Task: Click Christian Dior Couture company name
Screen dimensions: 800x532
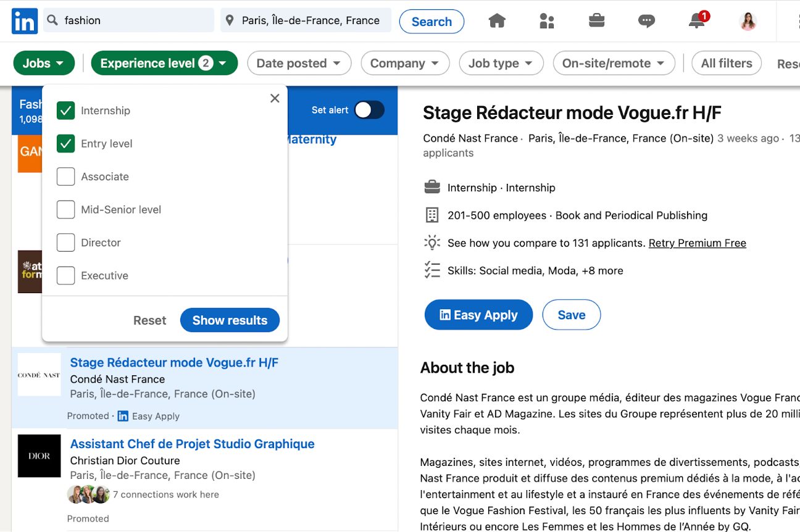Action: (x=125, y=460)
